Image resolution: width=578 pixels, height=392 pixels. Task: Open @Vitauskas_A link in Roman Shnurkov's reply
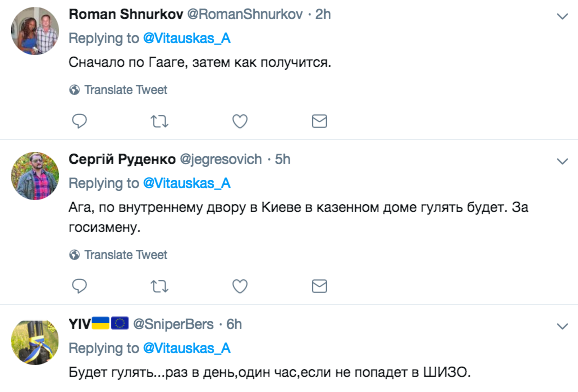click(187, 38)
